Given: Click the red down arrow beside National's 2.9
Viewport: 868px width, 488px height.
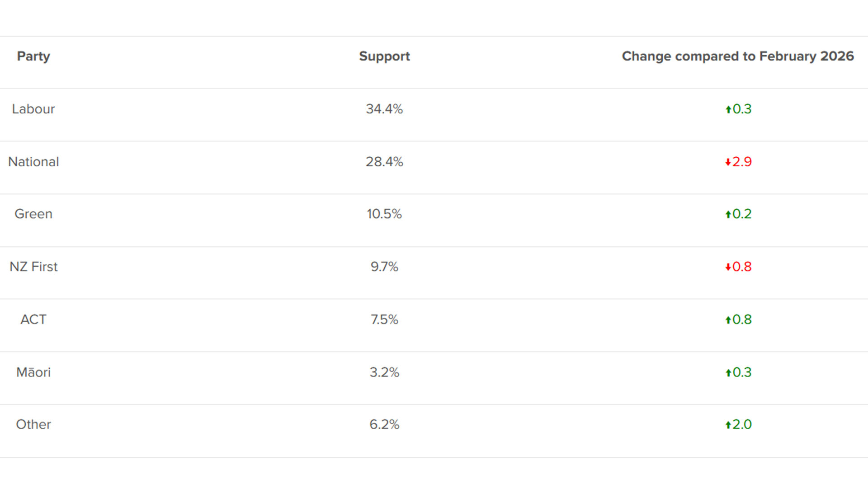Looking at the screenshot, I should click(728, 162).
